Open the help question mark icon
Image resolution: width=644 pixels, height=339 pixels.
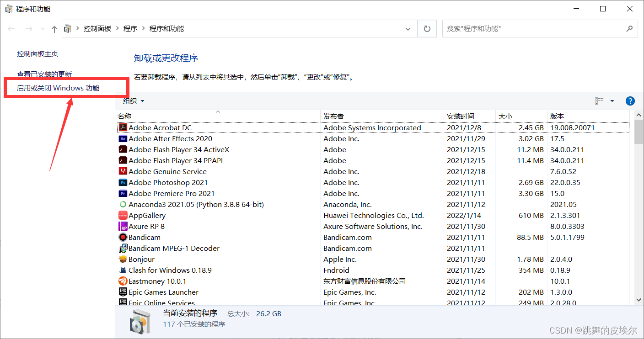[x=630, y=101]
